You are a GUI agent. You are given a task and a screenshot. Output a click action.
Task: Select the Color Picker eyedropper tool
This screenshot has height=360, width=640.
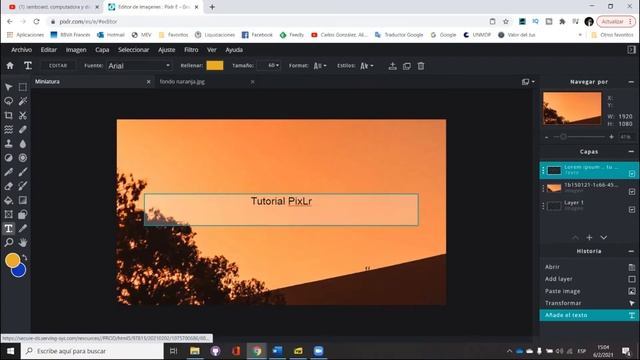(x=23, y=229)
